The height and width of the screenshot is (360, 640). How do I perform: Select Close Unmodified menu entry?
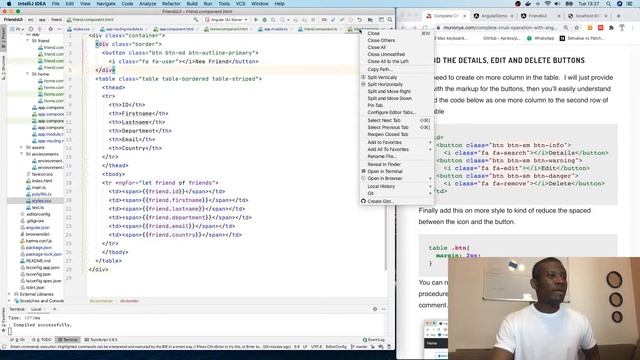tap(396, 54)
